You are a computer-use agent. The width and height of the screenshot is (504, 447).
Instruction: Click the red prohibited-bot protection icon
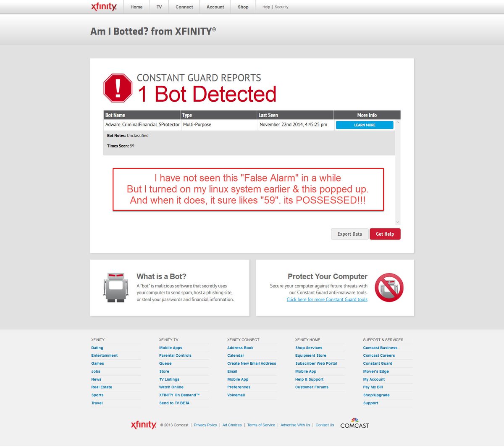click(x=389, y=288)
